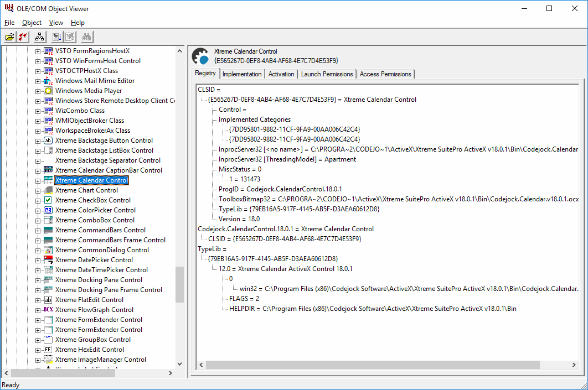Open the File menu
Viewport: 588px width, 390px height.
(9, 23)
